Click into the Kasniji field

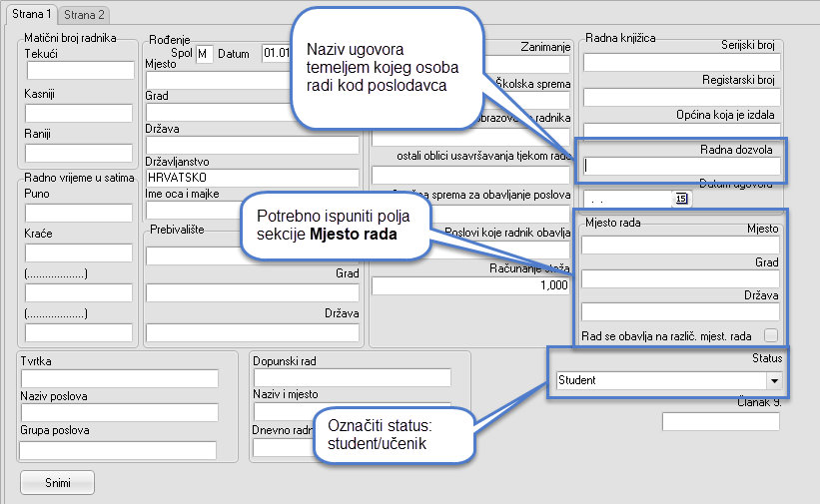click(x=79, y=113)
